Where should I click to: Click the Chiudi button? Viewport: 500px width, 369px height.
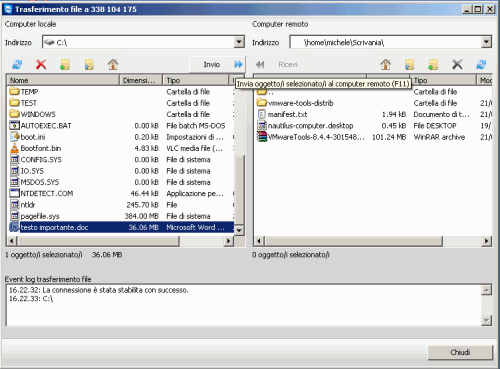pyautogui.click(x=460, y=352)
